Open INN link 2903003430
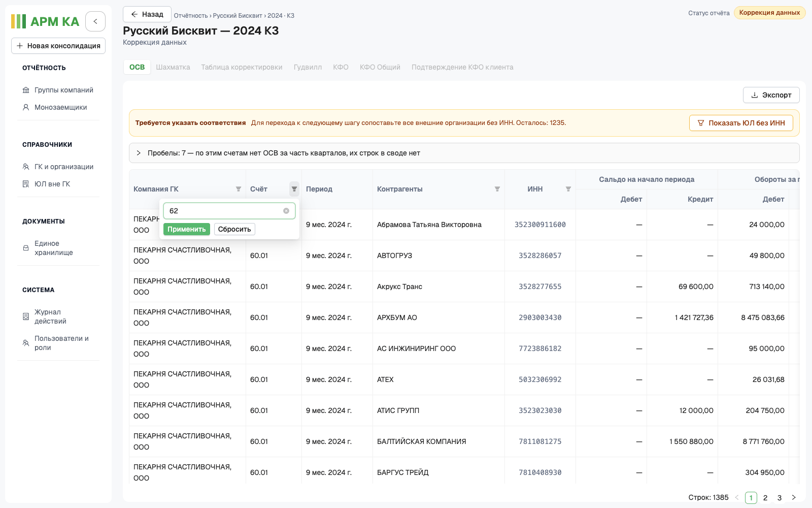 point(540,317)
